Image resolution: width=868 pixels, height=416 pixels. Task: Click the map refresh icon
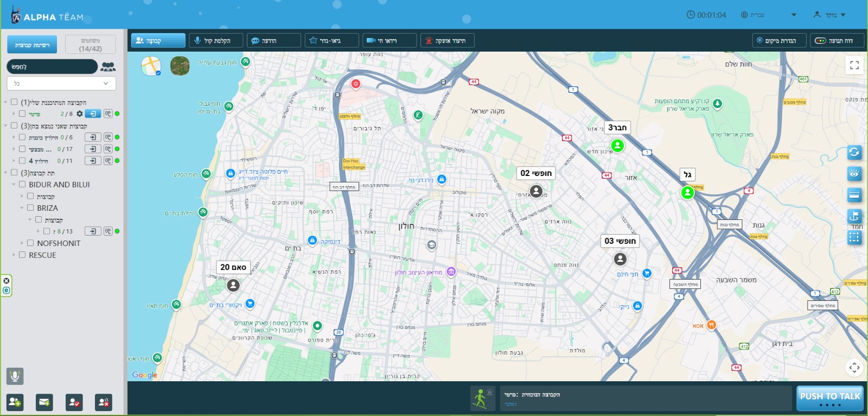pyautogui.click(x=854, y=153)
